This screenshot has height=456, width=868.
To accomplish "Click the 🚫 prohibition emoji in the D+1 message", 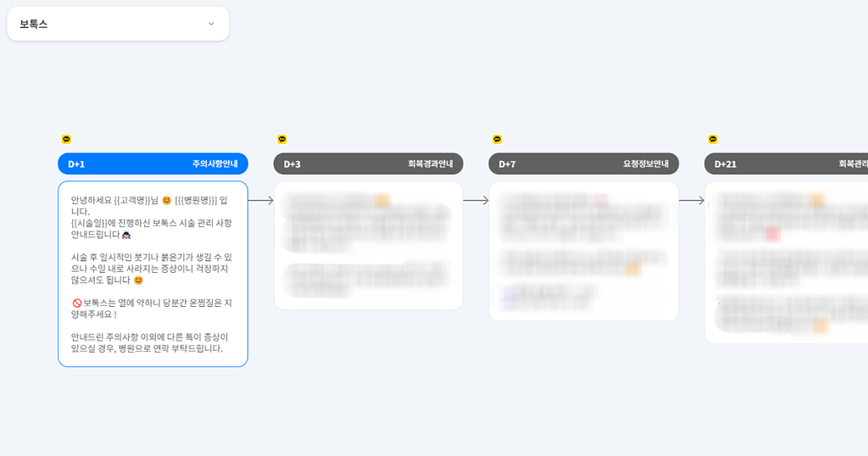I will tap(76, 303).
